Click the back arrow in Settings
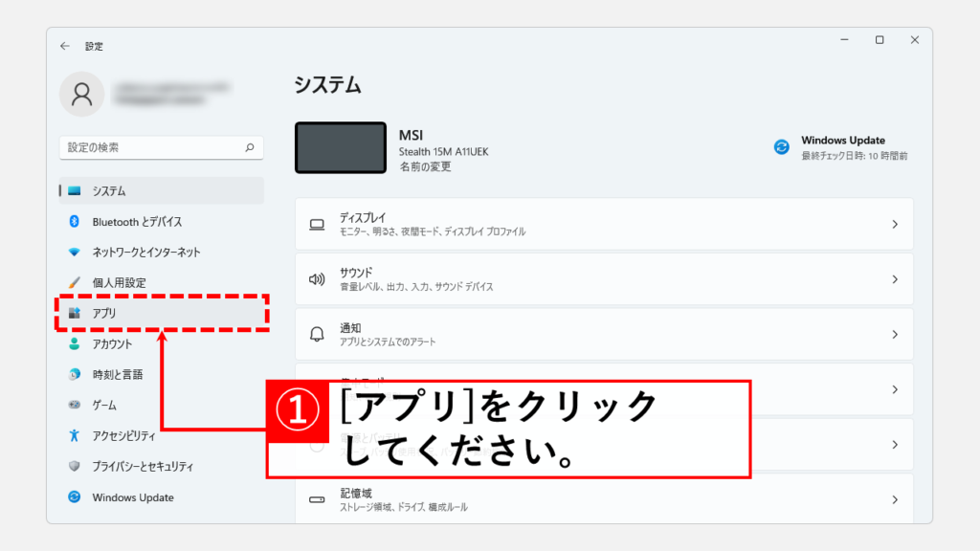 point(65,46)
